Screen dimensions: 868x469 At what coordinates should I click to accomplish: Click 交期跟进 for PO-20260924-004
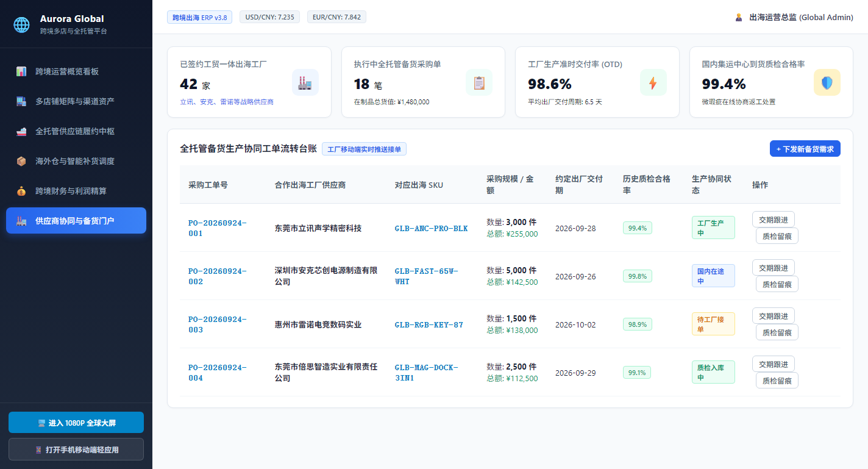coord(774,364)
